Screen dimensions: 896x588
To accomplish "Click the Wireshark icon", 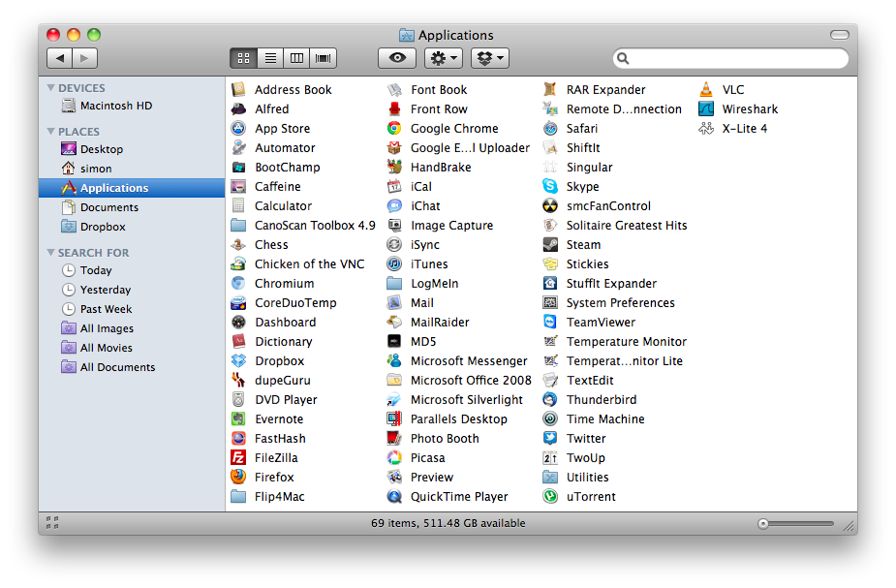I will click(706, 109).
